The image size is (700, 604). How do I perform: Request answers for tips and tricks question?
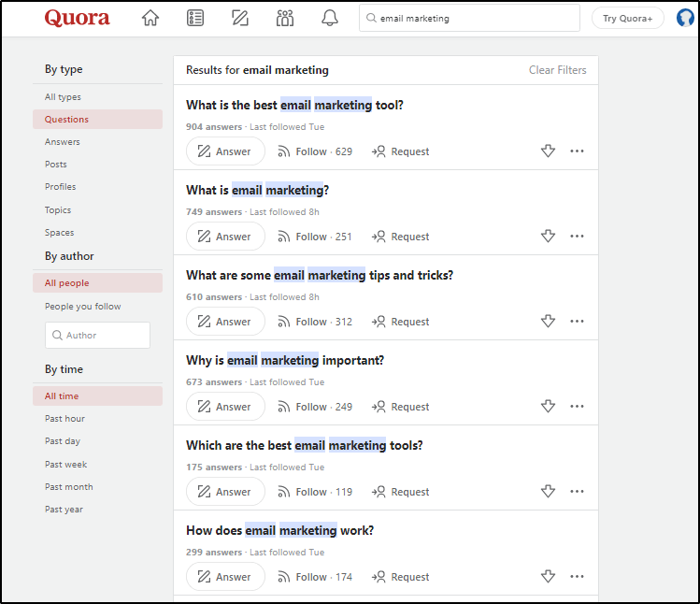coord(400,322)
